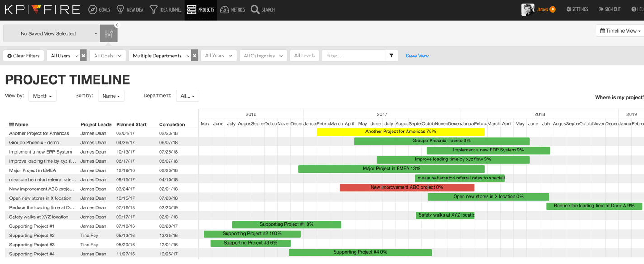Click 'Supporting Project #2' row name

pyautogui.click(x=32, y=236)
